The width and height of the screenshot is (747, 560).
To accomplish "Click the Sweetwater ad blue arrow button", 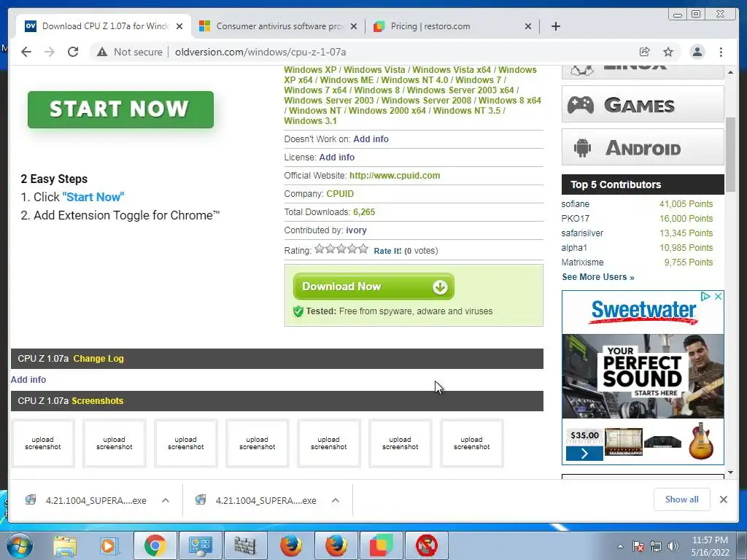I will [x=584, y=454].
